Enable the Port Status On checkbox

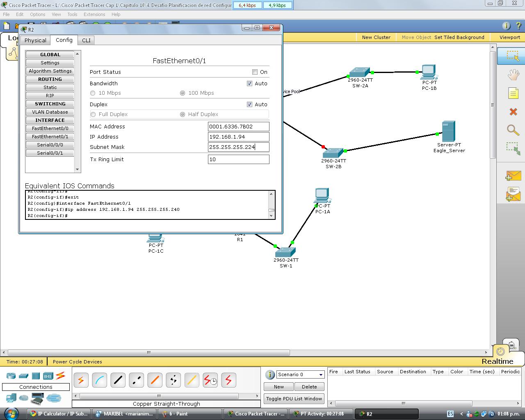[255, 72]
